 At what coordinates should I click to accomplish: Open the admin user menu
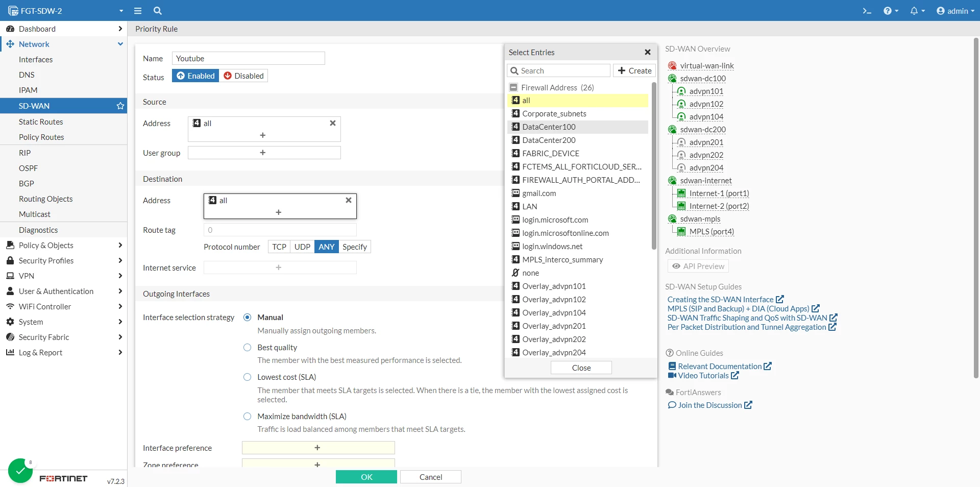955,11
